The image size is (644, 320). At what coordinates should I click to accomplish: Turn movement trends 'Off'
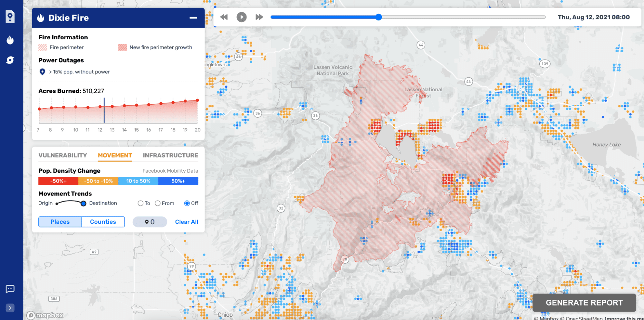(187, 203)
